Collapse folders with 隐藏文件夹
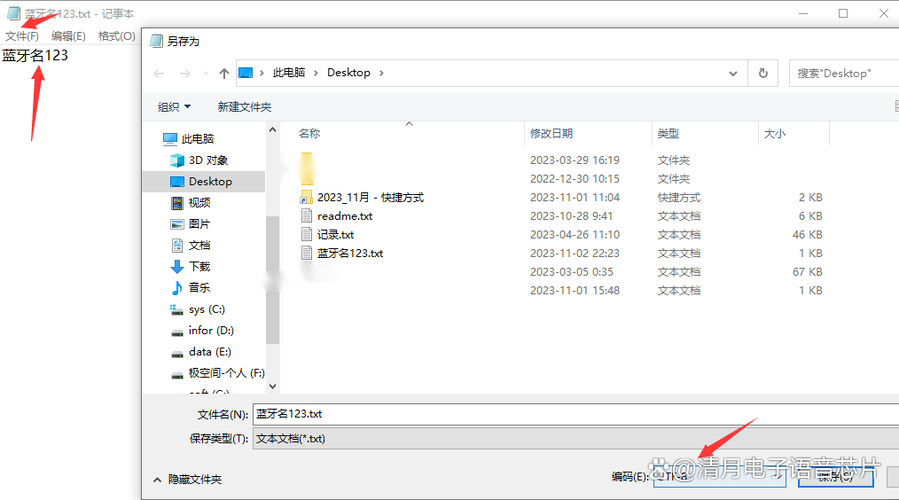 pyautogui.click(x=187, y=479)
